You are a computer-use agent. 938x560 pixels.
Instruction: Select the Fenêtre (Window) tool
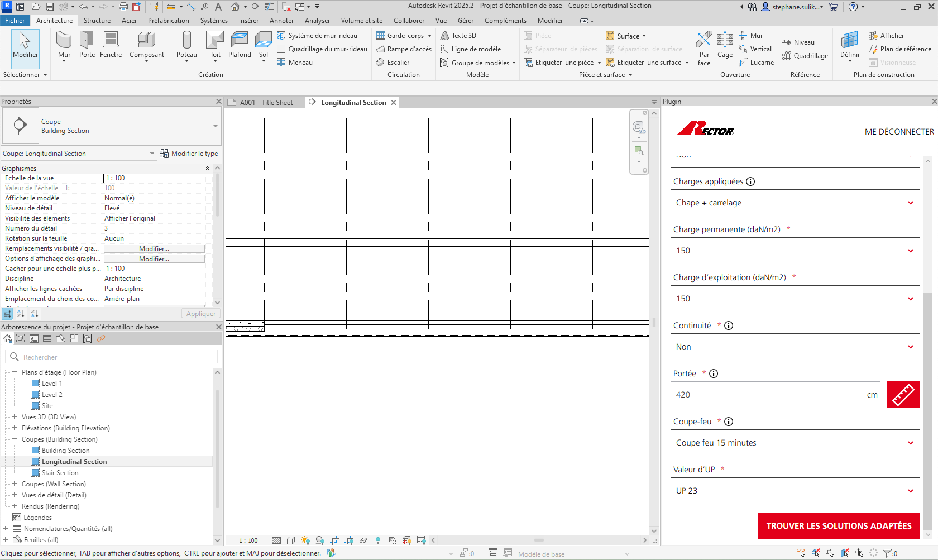pyautogui.click(x=111, y=45)
